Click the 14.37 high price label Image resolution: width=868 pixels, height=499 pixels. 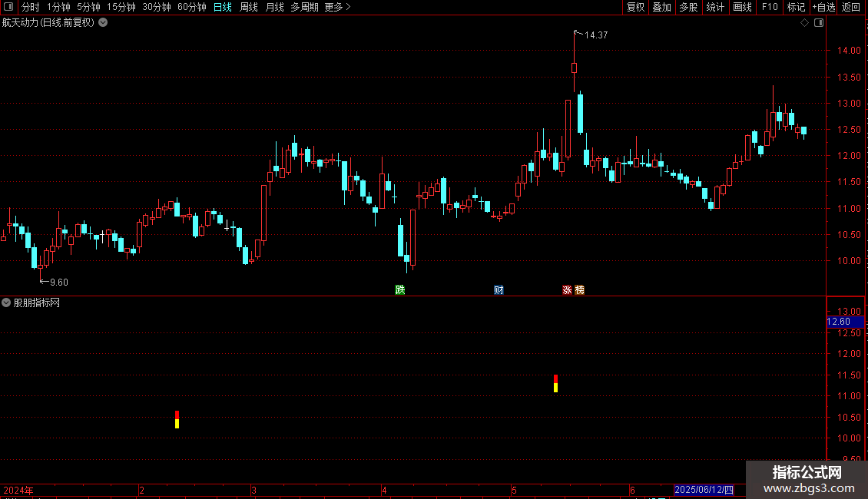596,35
